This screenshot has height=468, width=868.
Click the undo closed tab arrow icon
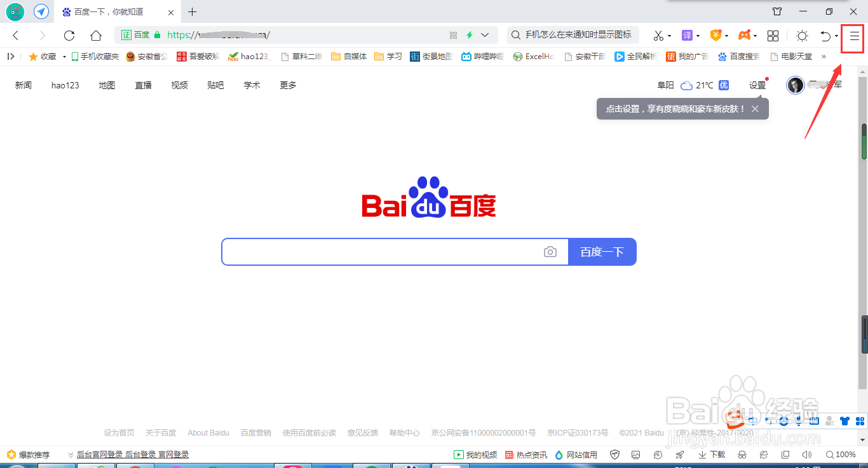(824, 36)
